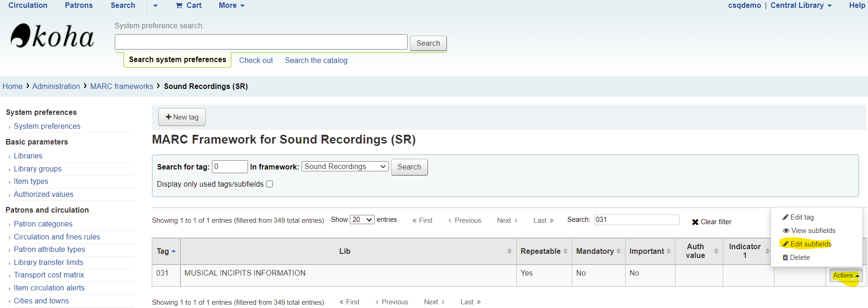Open the In framework dropdown
Viewport: 868px width, 308px height.
tap(345, 166)
